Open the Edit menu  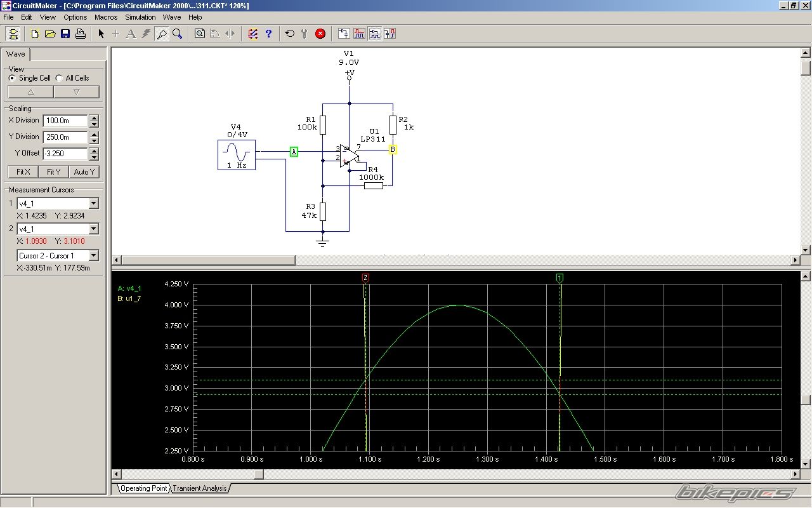pos(26,17)
